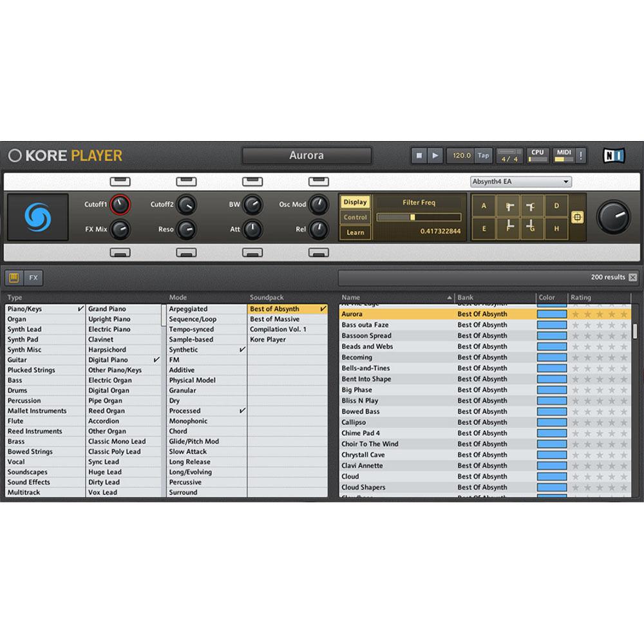
Task: Select the Display mode button
Action: pyautogui.click(x=355, y=202)
